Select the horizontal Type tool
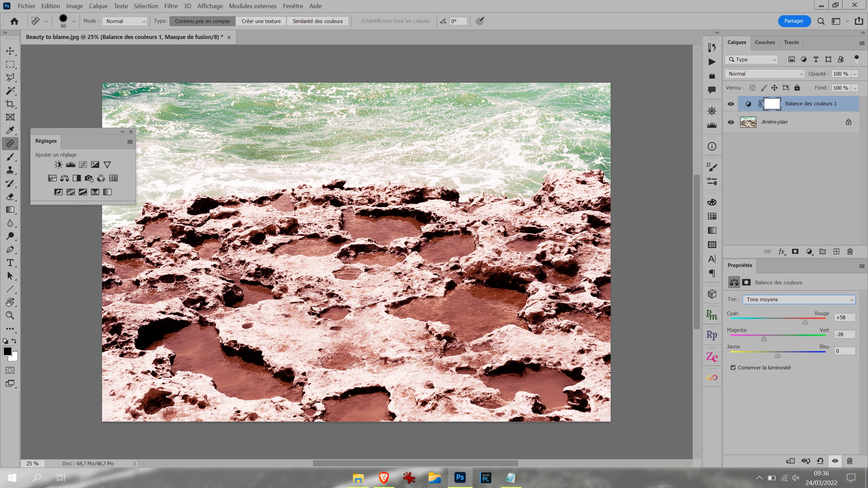The width and height of the screenshot is (868, 488). [10, 263]
